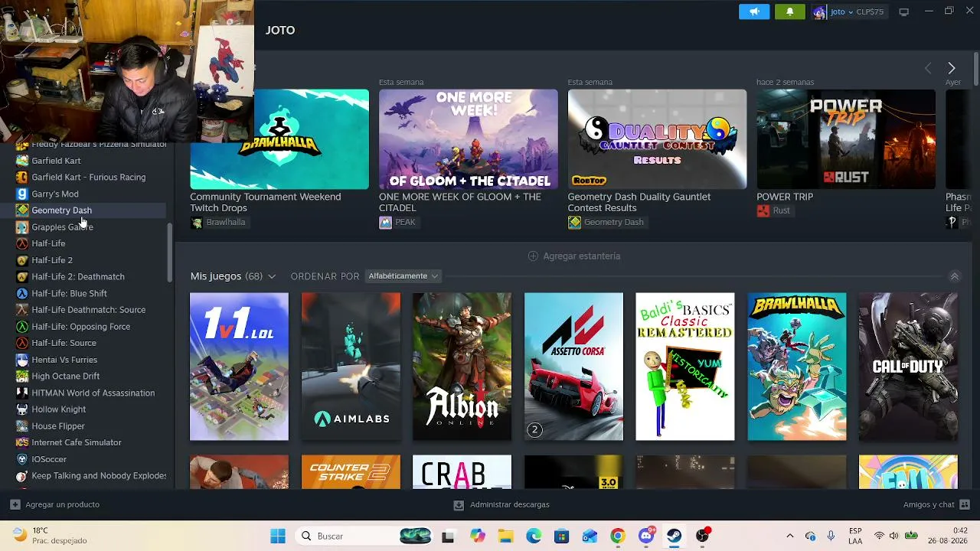
Task: Click Agregar estantería to add a shelf
Action: pyautogui.click(x=574, y=256)
